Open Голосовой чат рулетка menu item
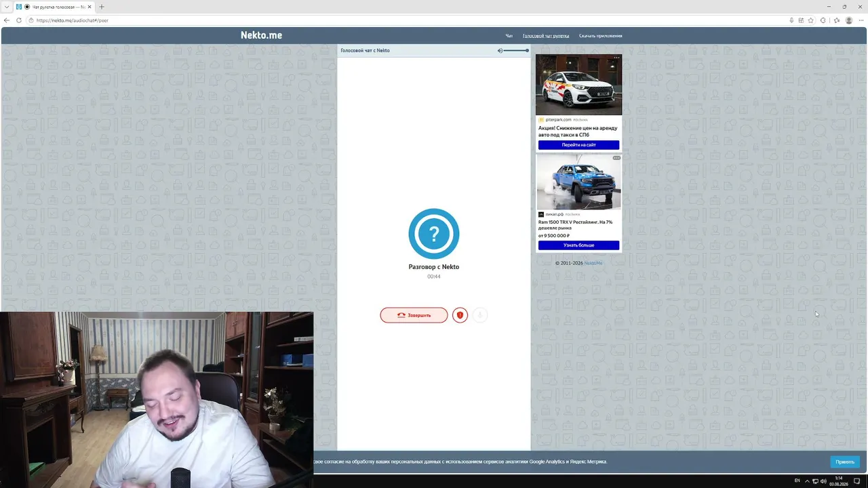868x488 pixels. pos(546,36)
